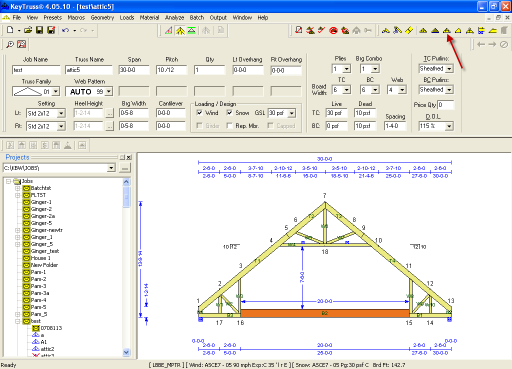The width and height of the screenshot is (512, 369).
Task: Click the New document toolbar icon
Action: click(x=10, y=30)
